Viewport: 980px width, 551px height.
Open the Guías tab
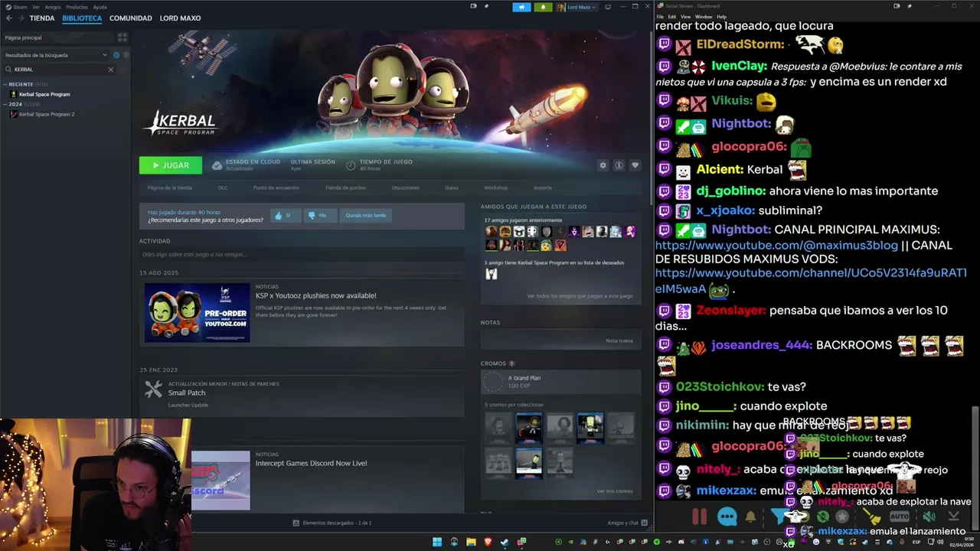point(452,187)
